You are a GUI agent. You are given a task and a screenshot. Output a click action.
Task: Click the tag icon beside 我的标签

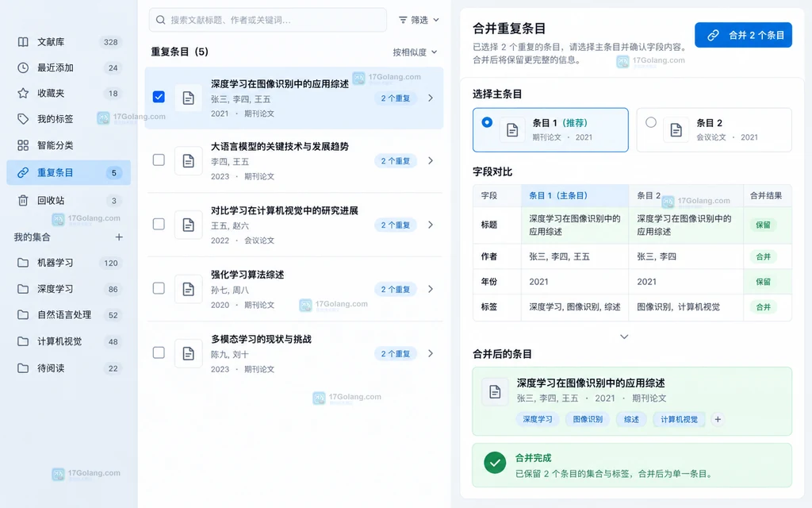pos(23,119)
